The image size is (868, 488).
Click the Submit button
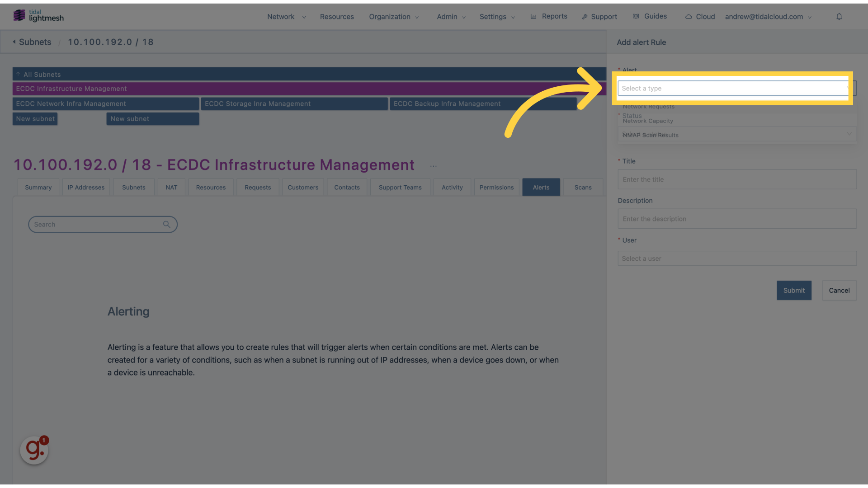tap(794, 290)
